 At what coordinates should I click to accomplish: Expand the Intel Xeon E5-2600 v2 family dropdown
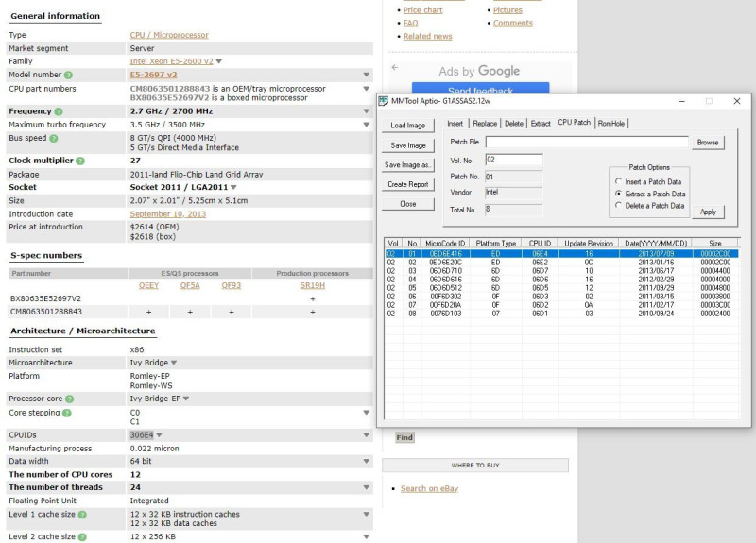click(x=219, y=61)
